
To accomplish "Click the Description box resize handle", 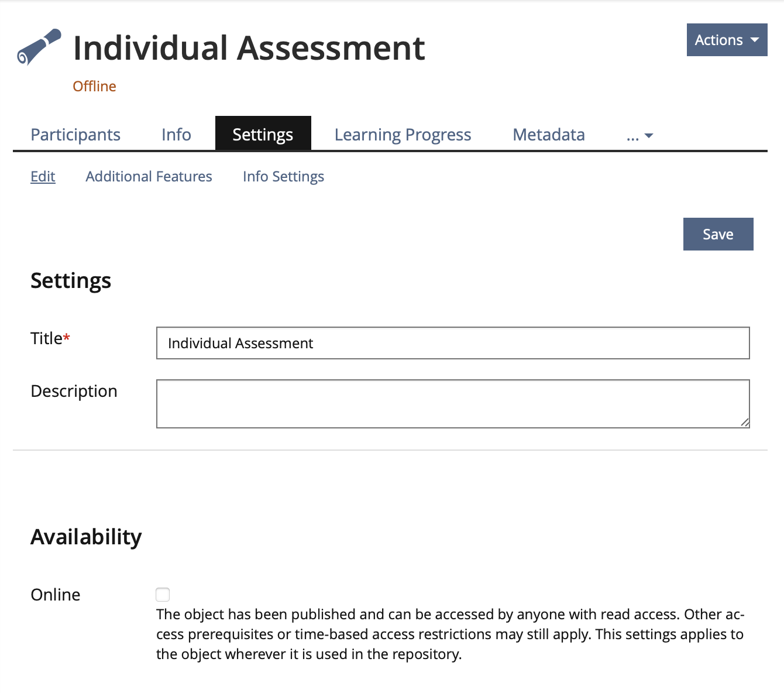I will [745, 423].
